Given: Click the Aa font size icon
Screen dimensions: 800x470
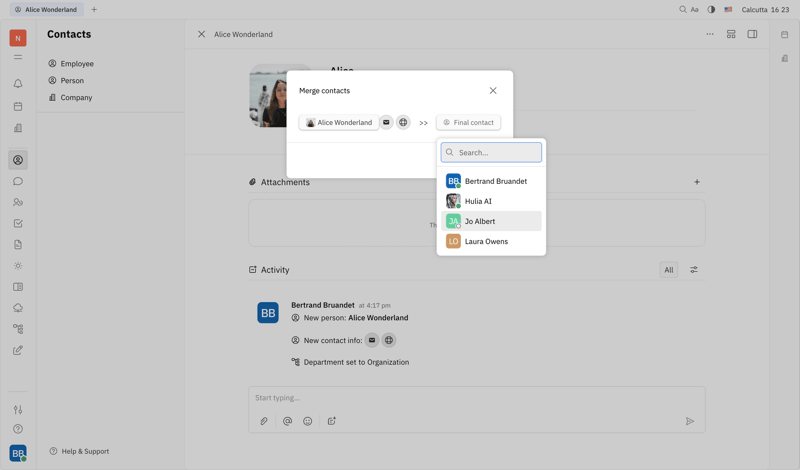Looking at the screenshot, I should (694, 9).
